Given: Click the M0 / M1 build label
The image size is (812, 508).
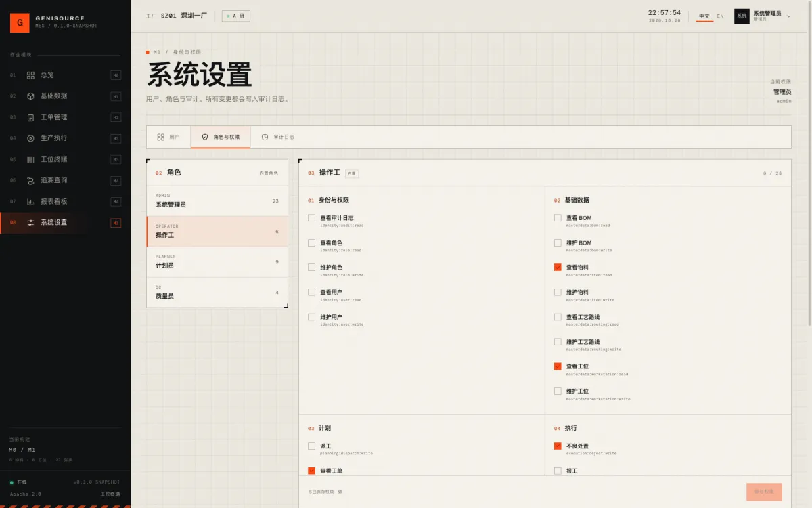Looking at the screenshot, I should pyautogui.click(x=22, y=450).
